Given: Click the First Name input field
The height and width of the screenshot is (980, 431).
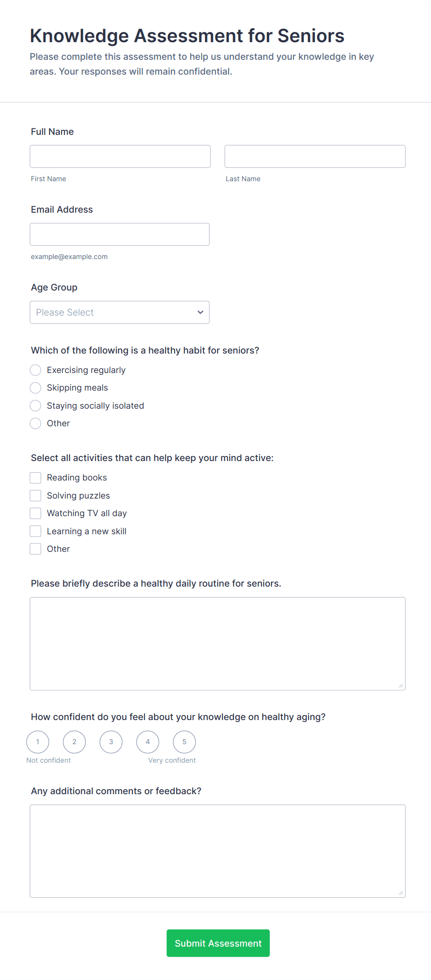Looking at the screenshot, I should coord(120,156).
